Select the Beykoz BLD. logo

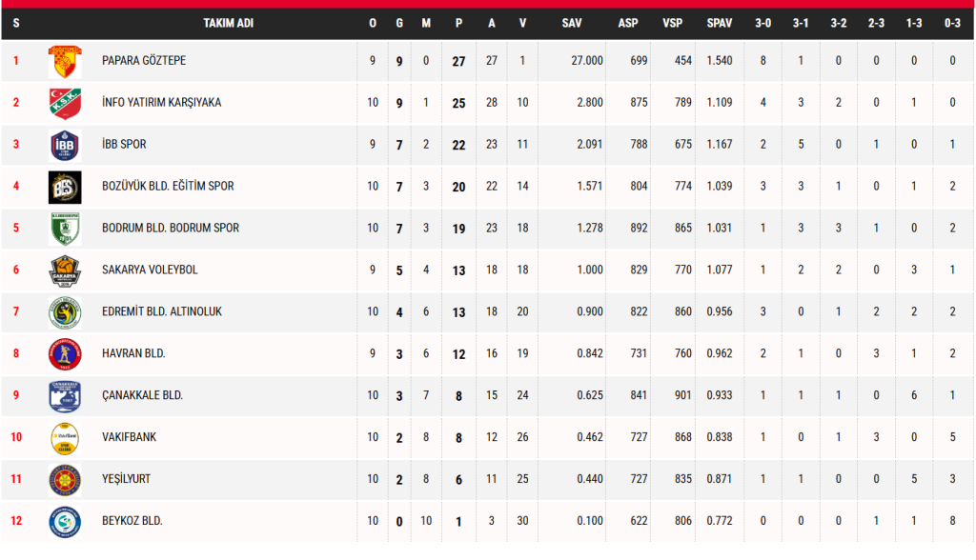(x=65, y=521)
